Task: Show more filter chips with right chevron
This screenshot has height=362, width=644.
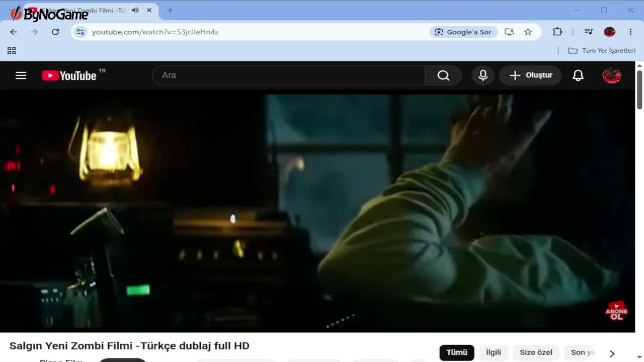Action: [612, 353]
